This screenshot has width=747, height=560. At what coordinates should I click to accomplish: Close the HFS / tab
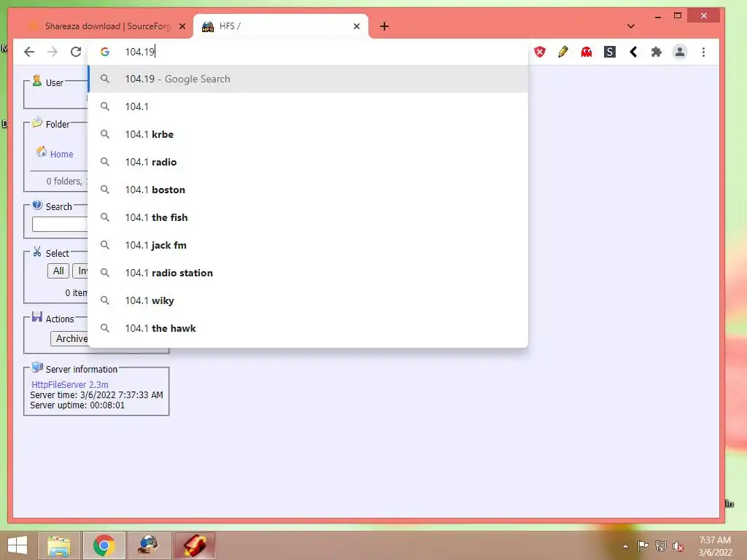(356, 27)
